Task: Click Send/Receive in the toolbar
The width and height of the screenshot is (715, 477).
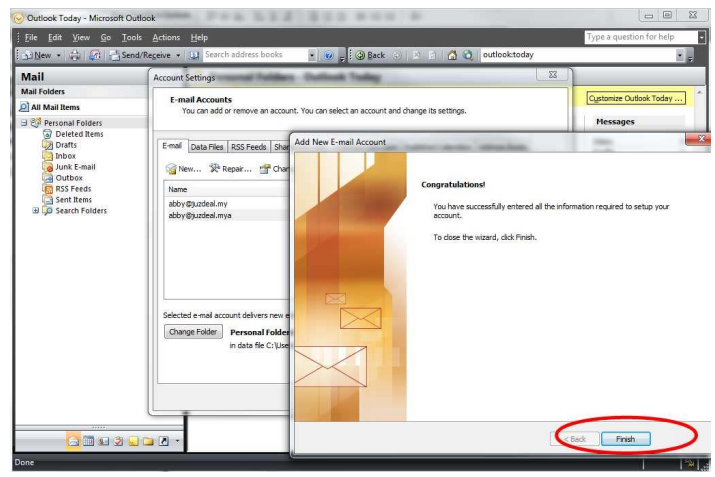Action: (140, 55)
